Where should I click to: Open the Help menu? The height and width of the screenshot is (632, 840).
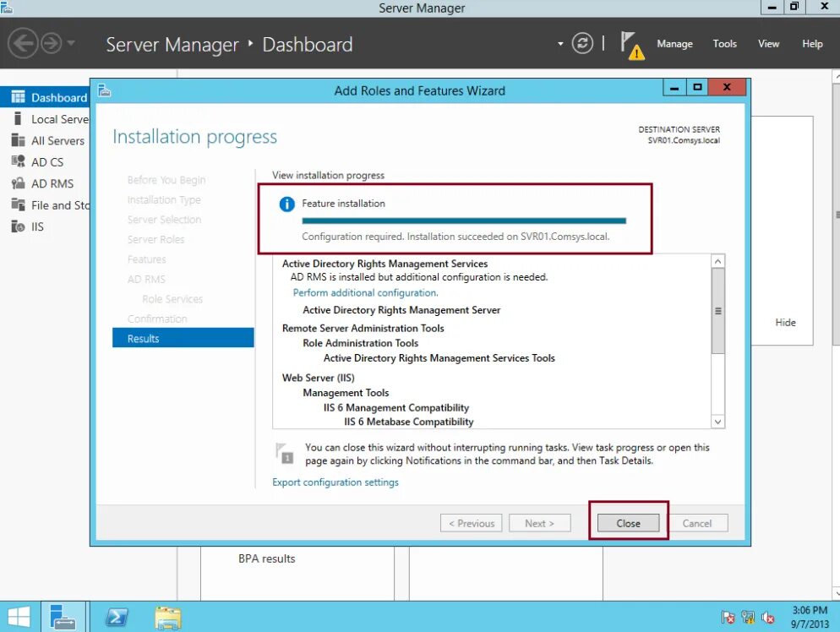pos(812,44)
